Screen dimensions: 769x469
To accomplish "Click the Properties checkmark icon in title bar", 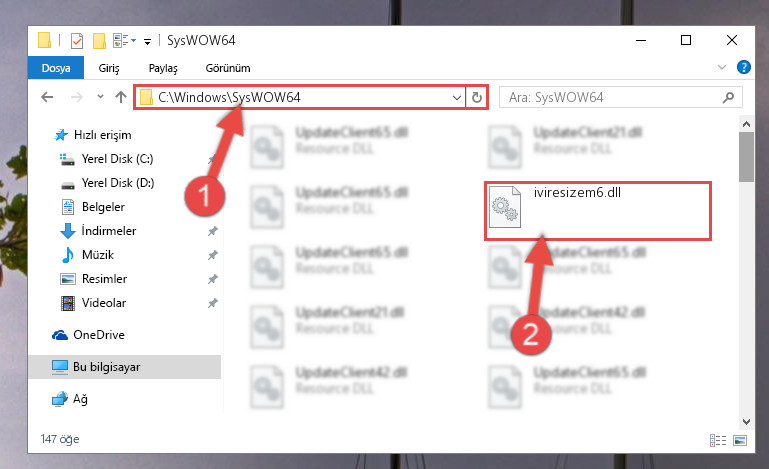I will tap(77, 41).
